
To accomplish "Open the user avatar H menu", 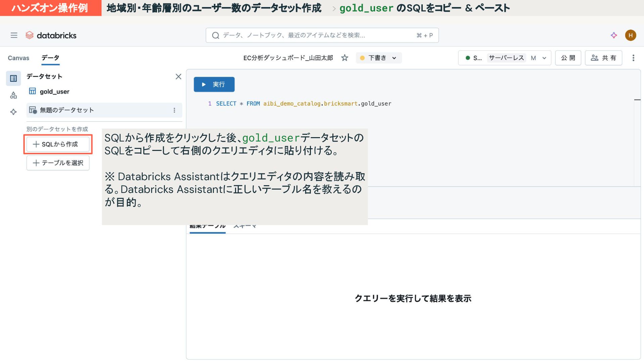I will click(631, 35).
